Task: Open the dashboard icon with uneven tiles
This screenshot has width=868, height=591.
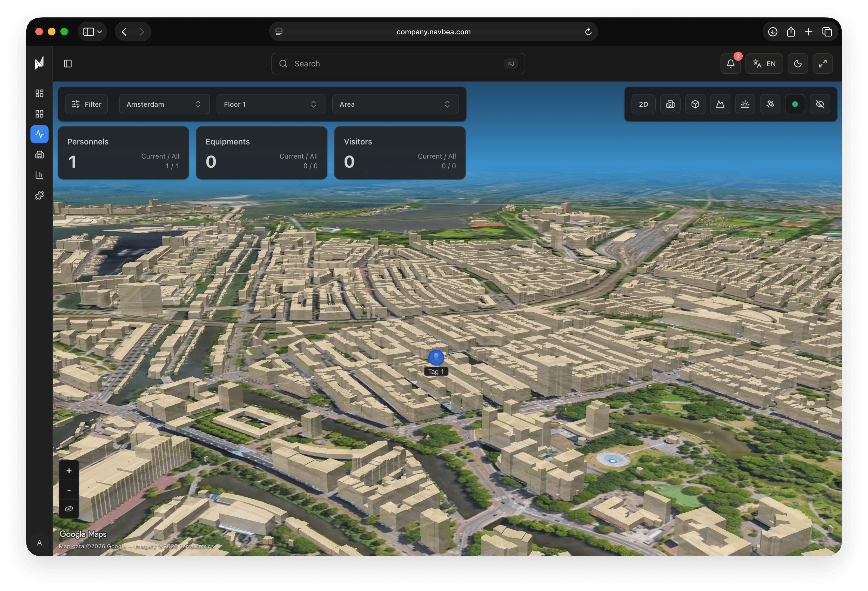Action: click(39, 93)
